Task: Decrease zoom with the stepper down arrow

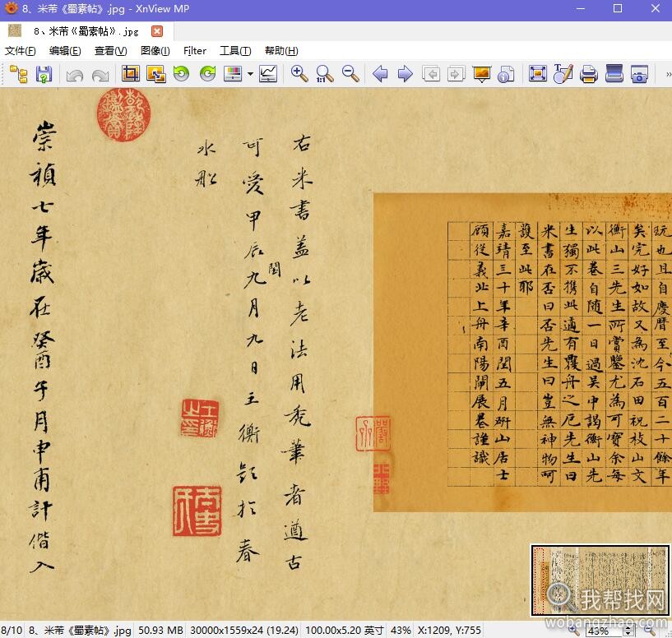Action: pyautogui.click(x=629, y=634)
